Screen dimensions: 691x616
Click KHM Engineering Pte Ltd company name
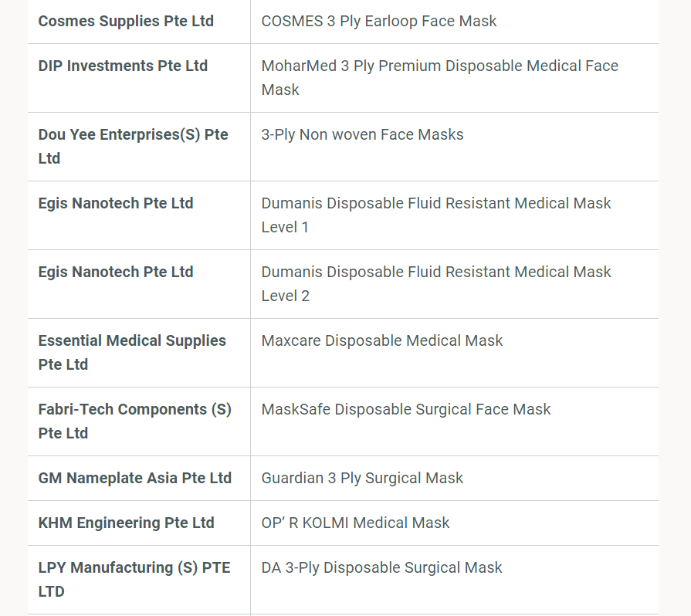tap(127, 523)
